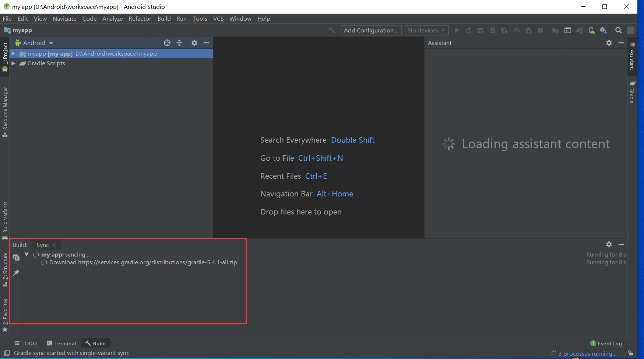
Task: Expand the myapp project node
Action: tap(13, 54)
